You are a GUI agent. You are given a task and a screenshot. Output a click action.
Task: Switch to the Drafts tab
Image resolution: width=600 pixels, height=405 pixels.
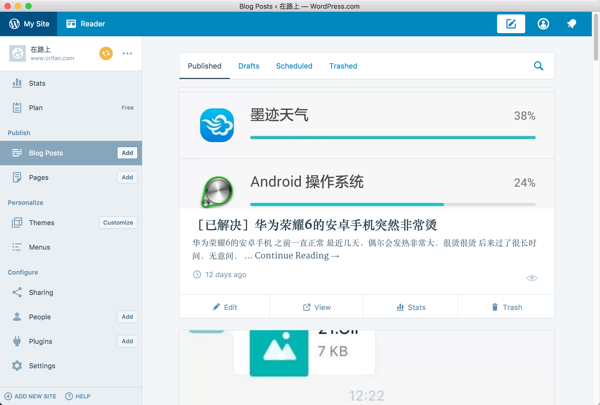249,66
